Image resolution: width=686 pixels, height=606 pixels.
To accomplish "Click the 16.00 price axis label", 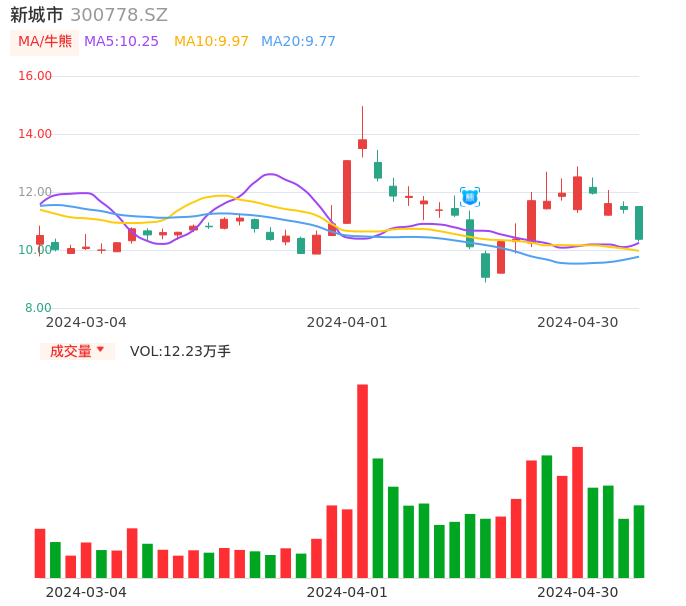I will pos(35,76).
